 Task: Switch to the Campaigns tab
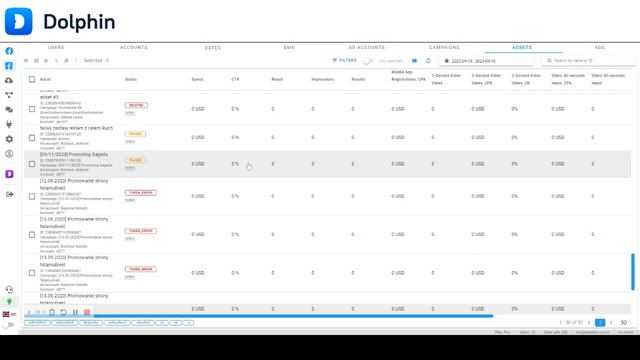[x=444, y=47]
